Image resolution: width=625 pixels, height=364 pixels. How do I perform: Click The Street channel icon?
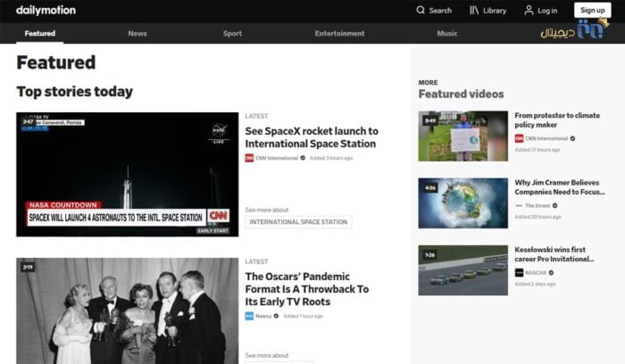[x=519, y=206]
